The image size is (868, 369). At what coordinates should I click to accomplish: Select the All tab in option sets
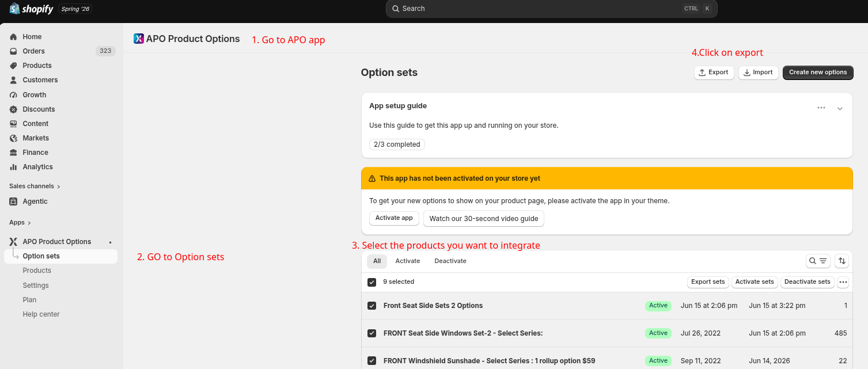(x=377, y=261)
